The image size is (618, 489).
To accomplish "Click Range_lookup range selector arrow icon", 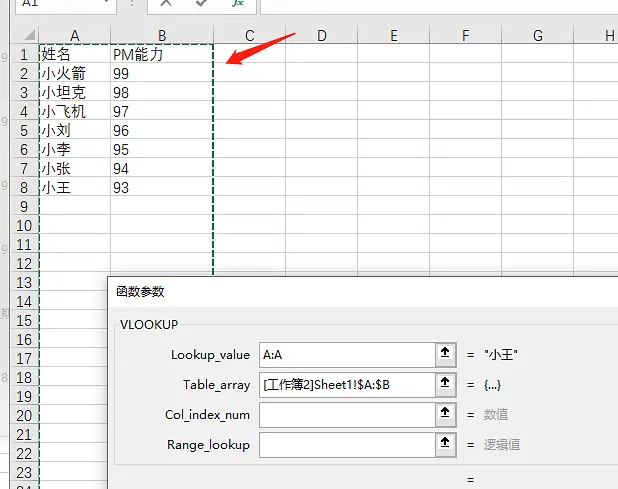I will [445, 444].
